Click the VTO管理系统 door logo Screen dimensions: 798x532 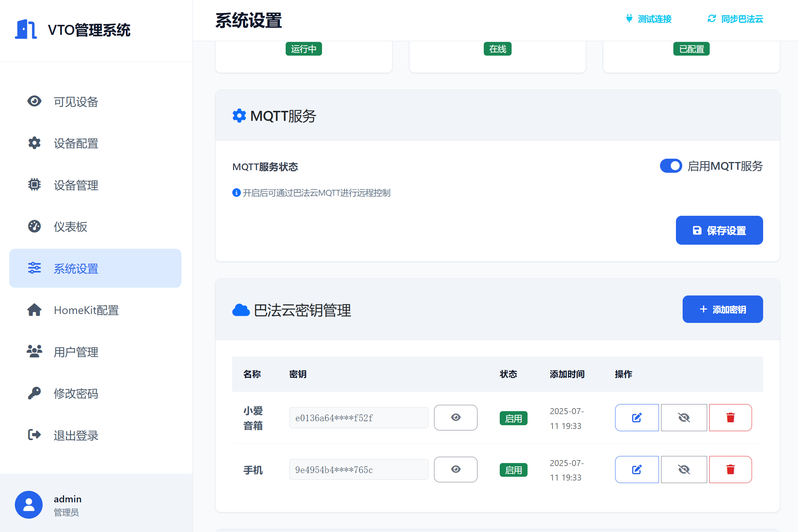(x=26, y=29)
